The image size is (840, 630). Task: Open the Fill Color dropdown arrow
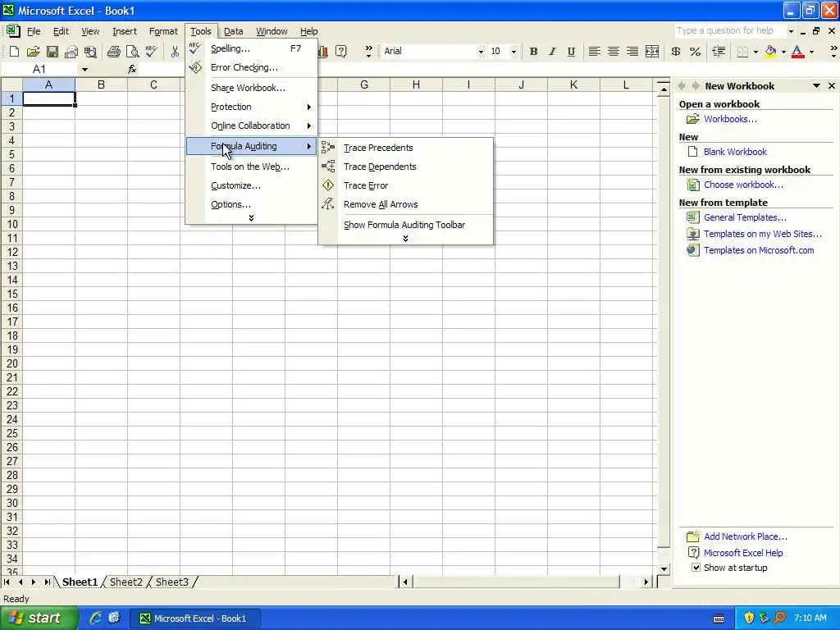click(783, 52)
